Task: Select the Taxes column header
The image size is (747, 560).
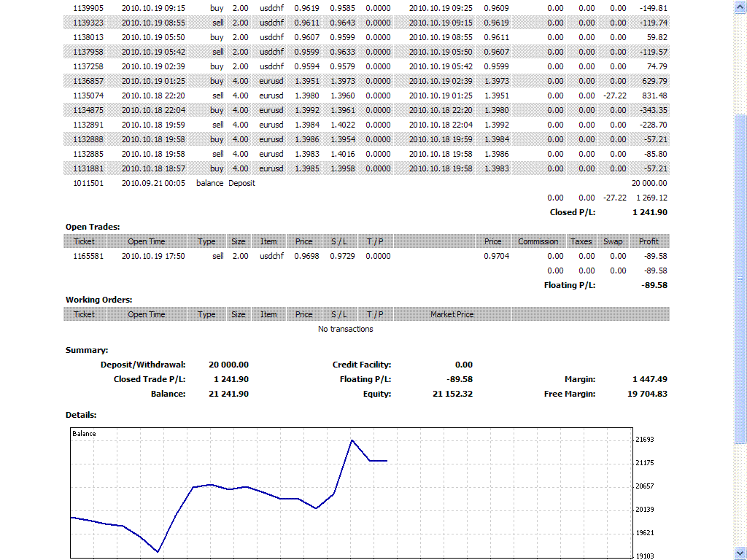Action: point(581,241)
